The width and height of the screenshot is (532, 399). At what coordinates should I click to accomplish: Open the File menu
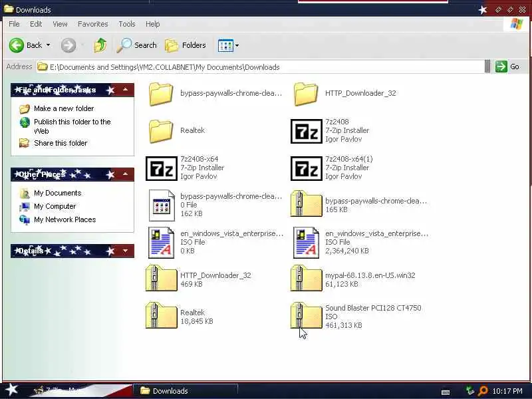pos(14,24)
